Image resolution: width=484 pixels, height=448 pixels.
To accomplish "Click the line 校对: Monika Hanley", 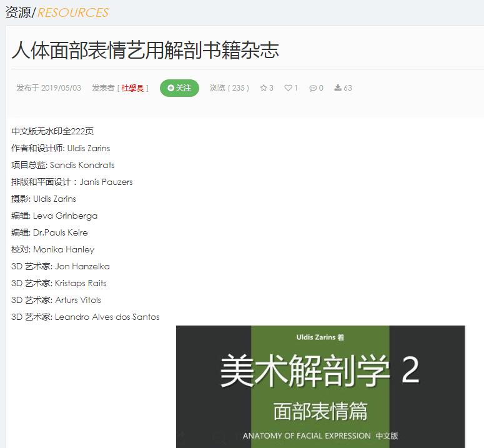I will coord(53,249).
